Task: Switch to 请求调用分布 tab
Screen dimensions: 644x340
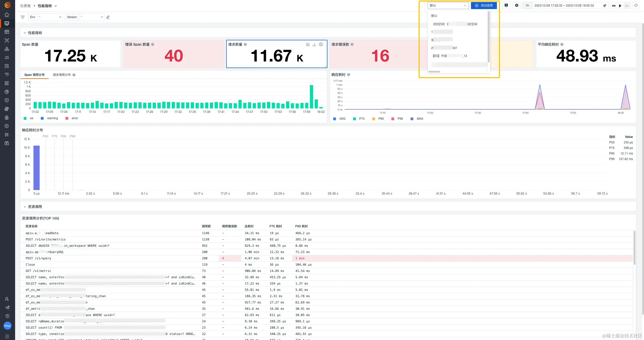Action: [x=62, y=75]
